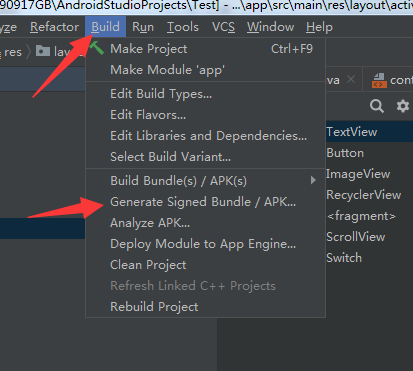Select the orange content layout file icon
The height and width of the screenshot is (371, 413).
coord(379,80)
